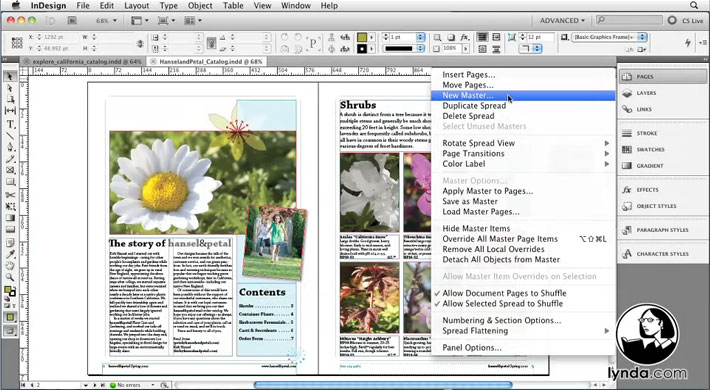Viewport: 710px width, 390px height.
Task: Switch to explore_california_catalog.indd tab
Action: 82,61
